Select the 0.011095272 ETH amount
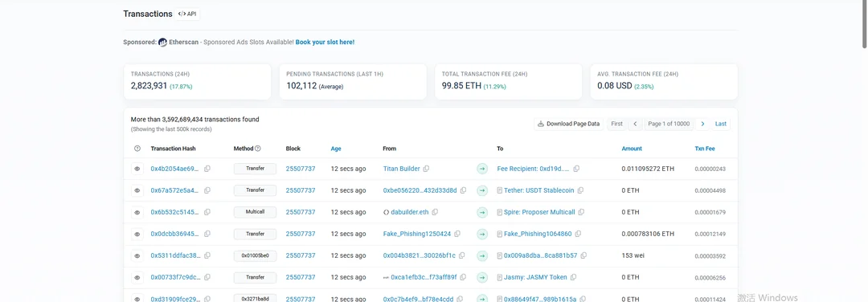The image size is (868, 302). point(649,169)
